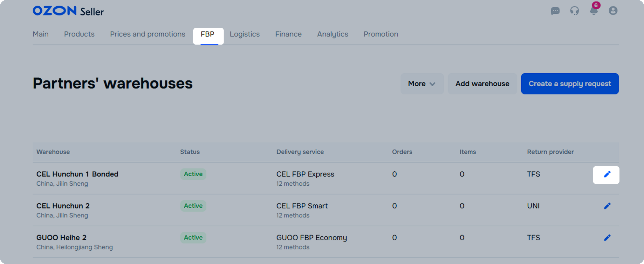The image size is (644, 264).
Task: Open the notifications bell
Action: click(593, 11)
